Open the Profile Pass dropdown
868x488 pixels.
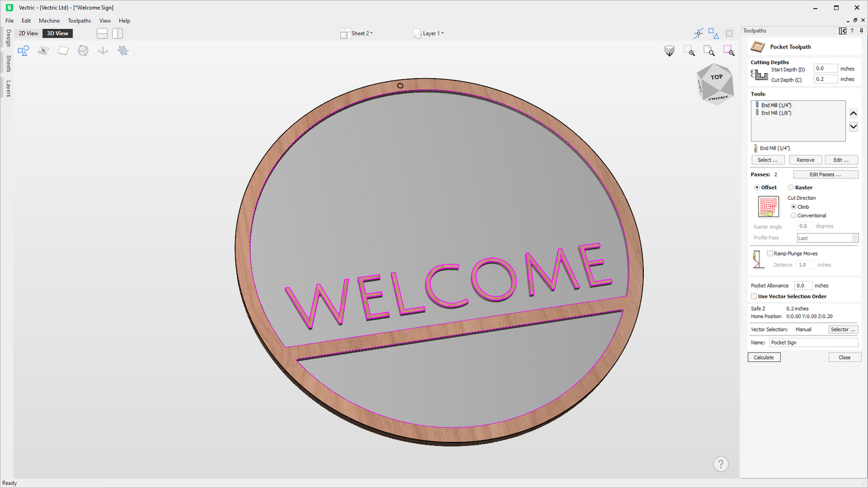pyautogui.click(x=827, y=238)
